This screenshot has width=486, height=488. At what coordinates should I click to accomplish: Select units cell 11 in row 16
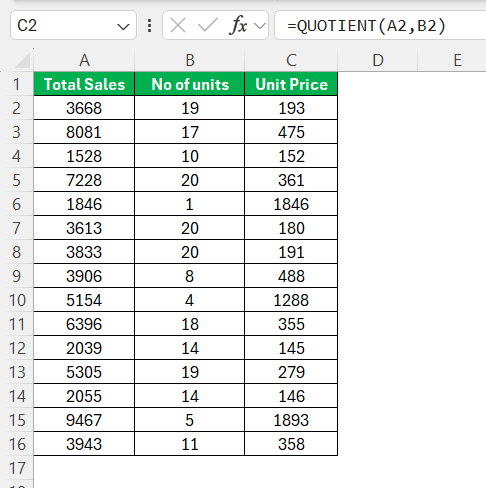pos(190,444)
